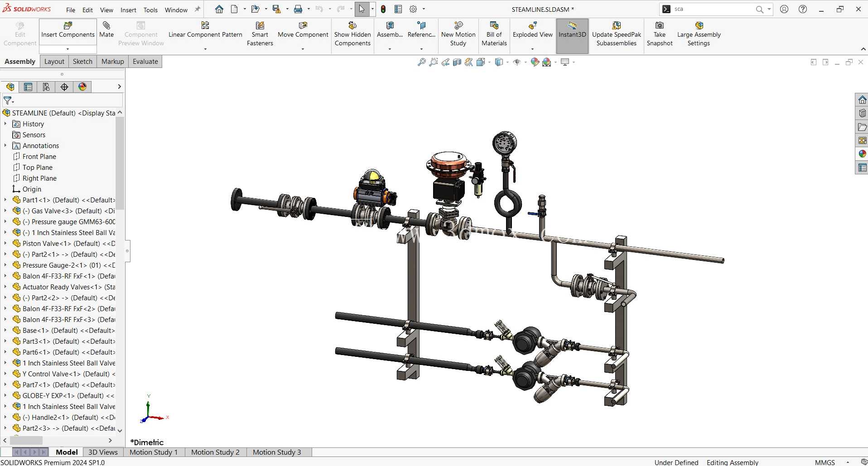Open the Edit menu

tap(87, 10)
